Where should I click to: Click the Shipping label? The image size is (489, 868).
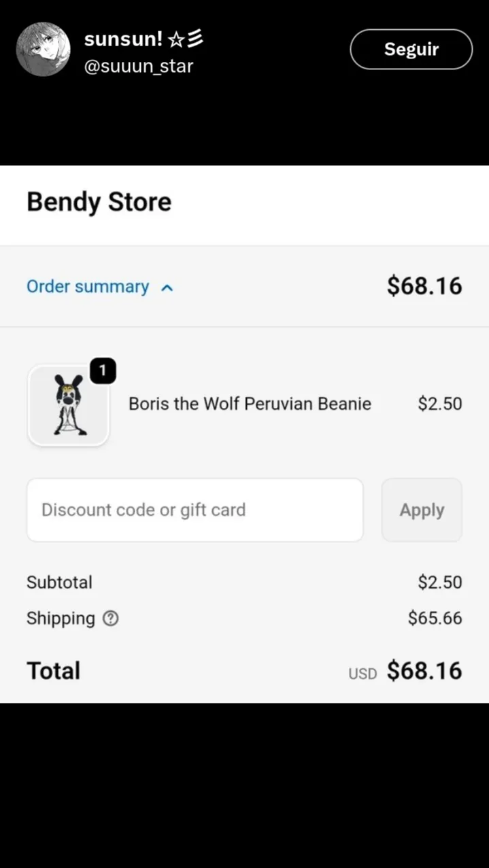click(61, 619)
